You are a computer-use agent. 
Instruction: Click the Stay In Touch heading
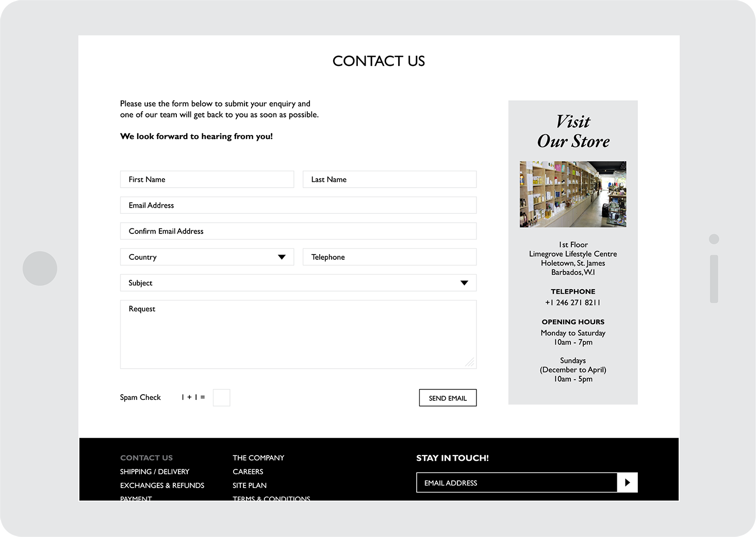[x=452, y=458]
